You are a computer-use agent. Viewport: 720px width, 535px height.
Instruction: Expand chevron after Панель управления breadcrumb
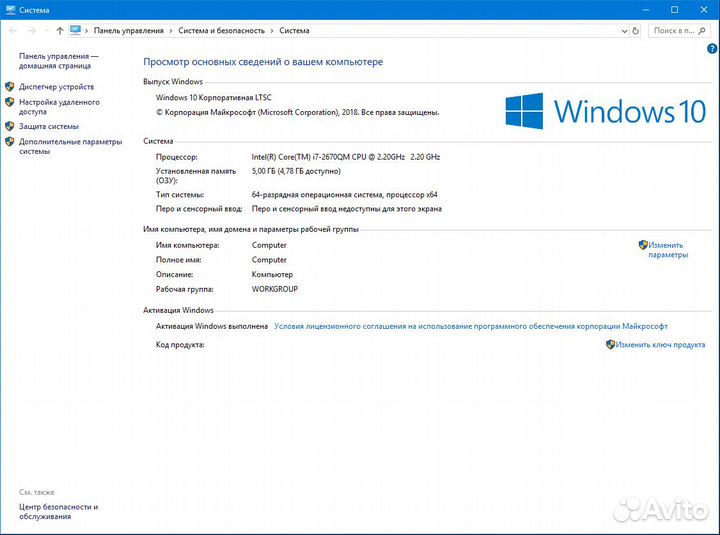[x=171, y=31]
